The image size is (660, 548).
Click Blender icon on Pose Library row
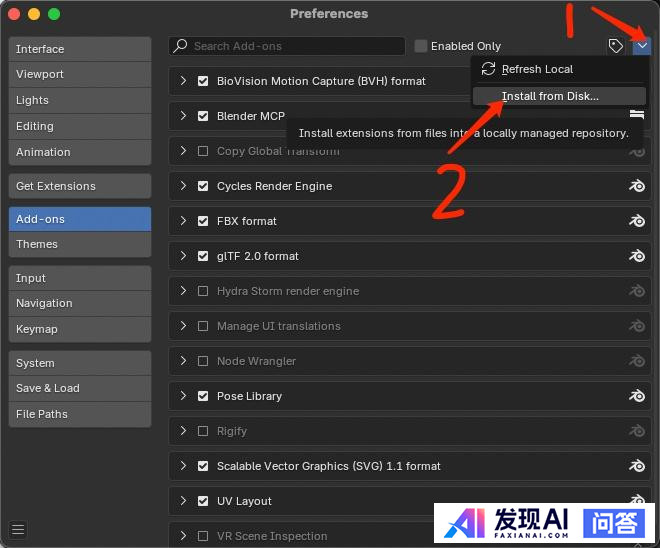pyautogui.click(x=636, y=396)
